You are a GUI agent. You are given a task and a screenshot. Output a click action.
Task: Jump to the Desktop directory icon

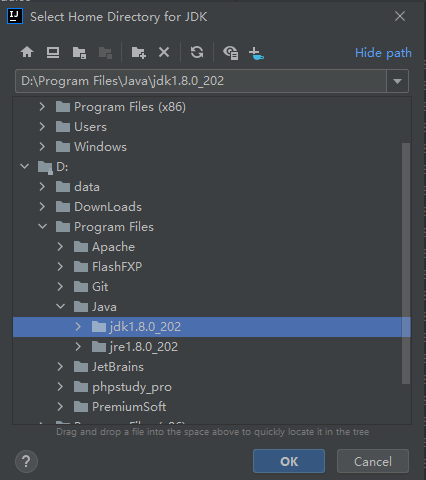coord(53,52)
